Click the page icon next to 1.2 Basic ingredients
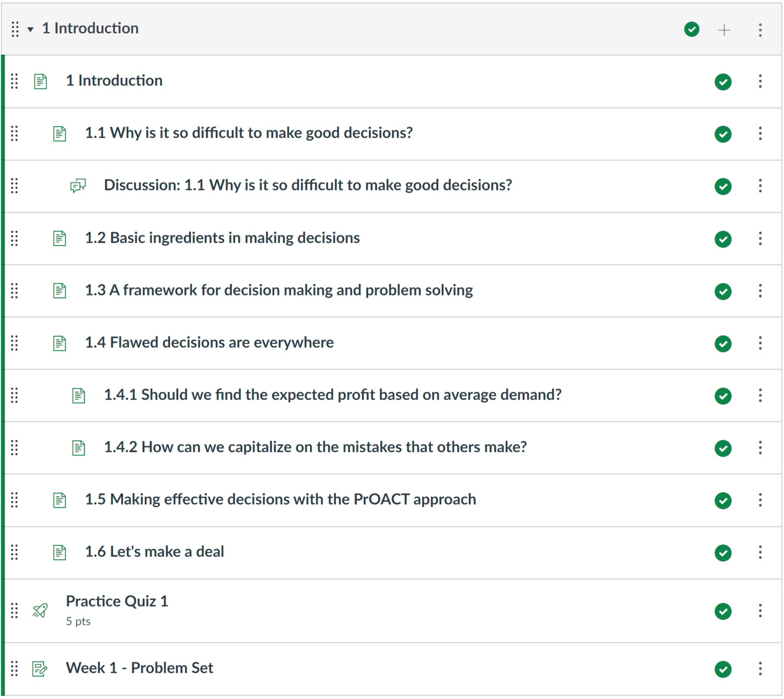 tap(60, 238)
